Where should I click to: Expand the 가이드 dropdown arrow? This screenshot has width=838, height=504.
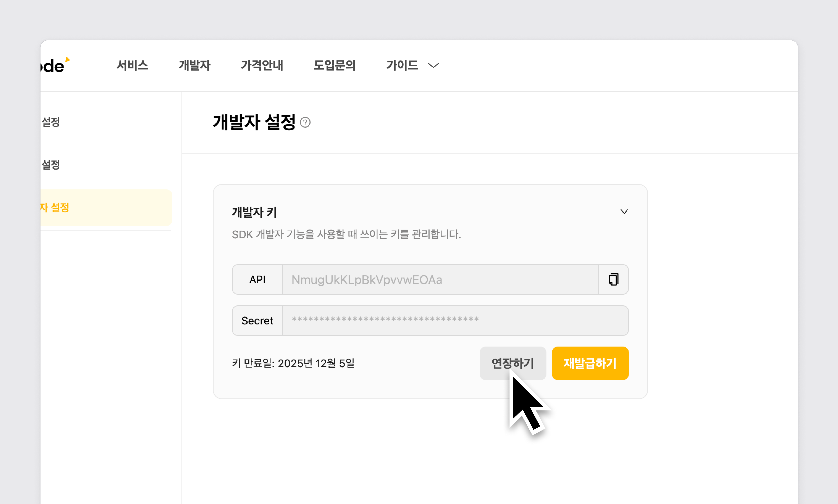(433, 65)
